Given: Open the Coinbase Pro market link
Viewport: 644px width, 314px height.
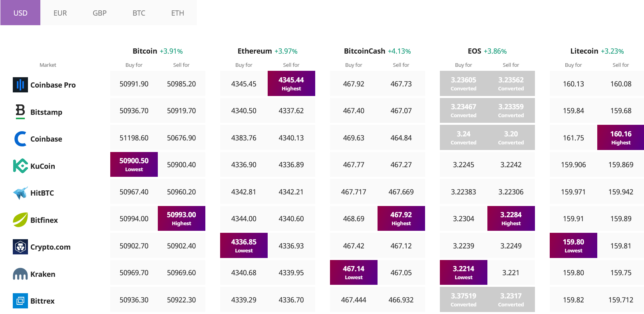Looking at the screenshot, I should point(53,85).
